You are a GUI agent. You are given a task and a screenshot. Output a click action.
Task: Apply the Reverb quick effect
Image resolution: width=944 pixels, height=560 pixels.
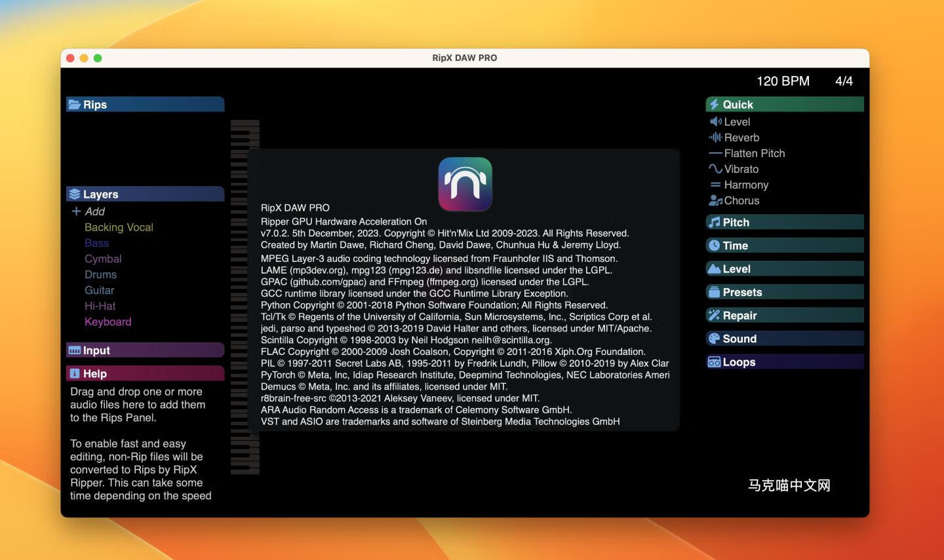pyautogui.click(x=741, y=138)
